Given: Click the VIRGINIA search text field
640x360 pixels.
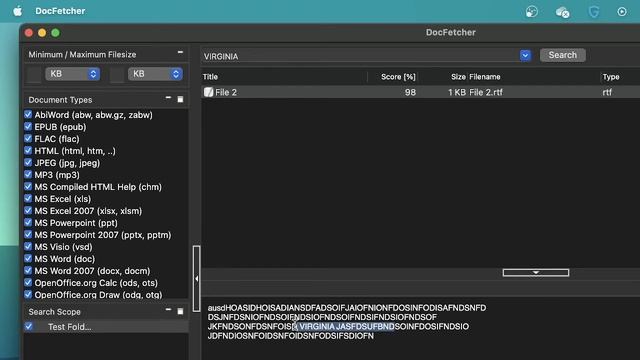Looking at the screenshot, I should click(x=361, y=56).
